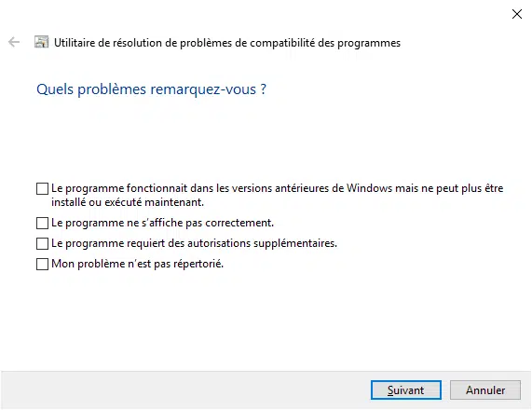Image resolution: width=532 pixels, height=410 pixels.
Task: Click label text 'Mon problème n'est pas répertorié'
Action: pos(137,264)
